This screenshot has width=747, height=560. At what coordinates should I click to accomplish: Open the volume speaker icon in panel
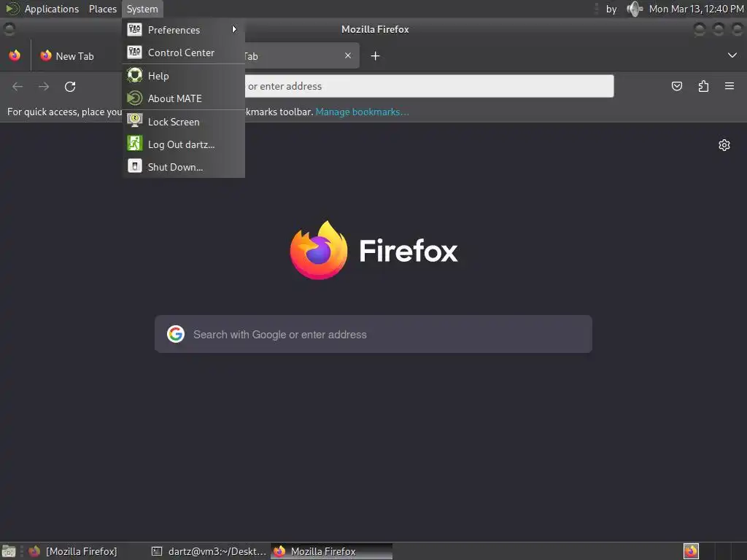(635, 9)
